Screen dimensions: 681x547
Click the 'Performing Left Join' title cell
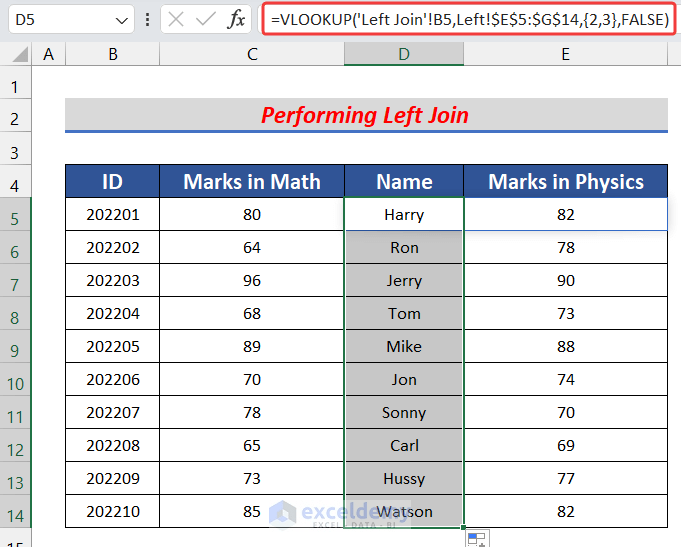(366, 115)
